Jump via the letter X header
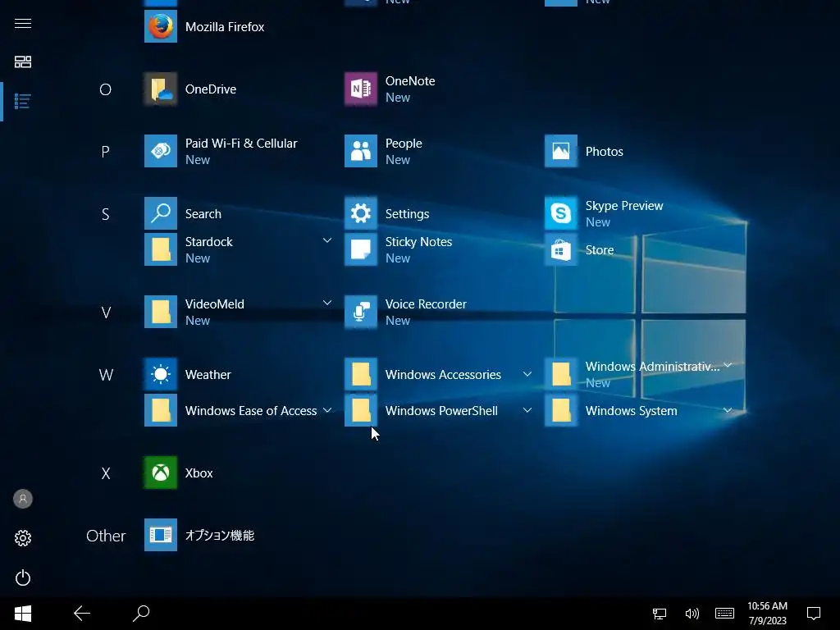Screen dimensions: 840x630 pos(106,473)
